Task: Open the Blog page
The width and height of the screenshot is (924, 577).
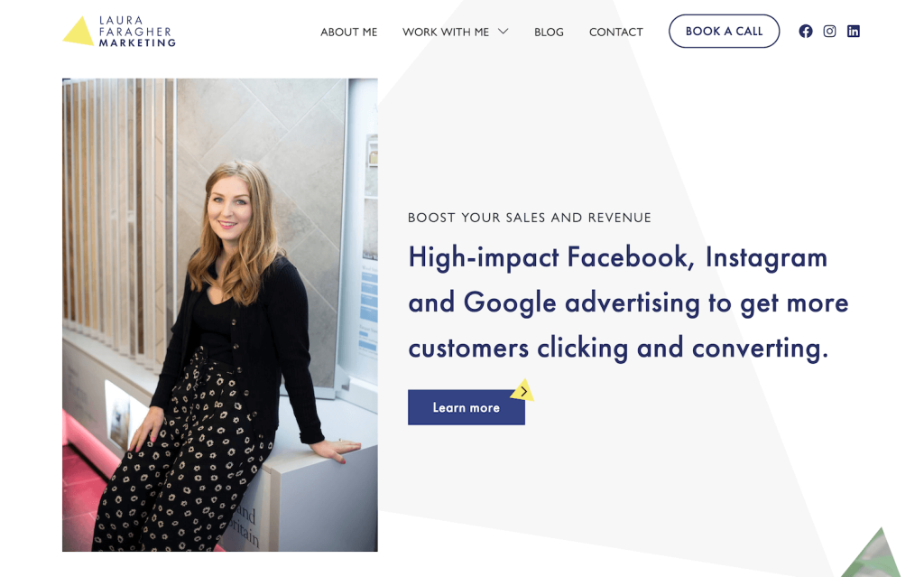Action: tap(549, 32)
